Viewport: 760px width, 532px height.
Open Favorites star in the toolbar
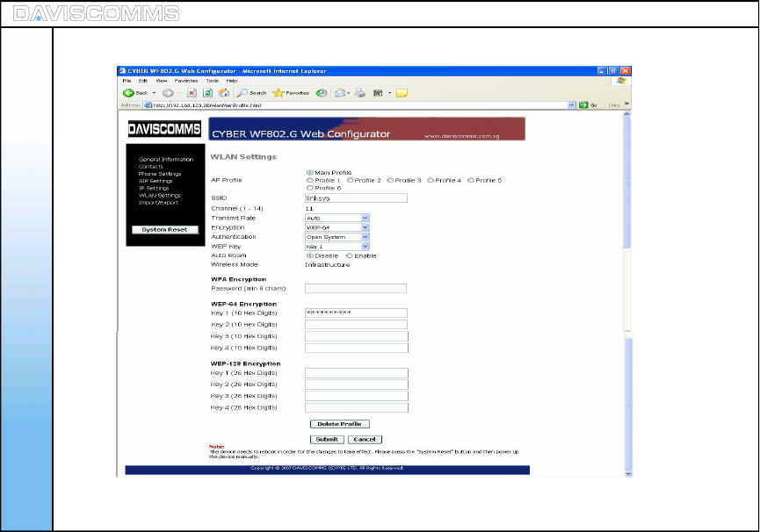coord(291,93)
